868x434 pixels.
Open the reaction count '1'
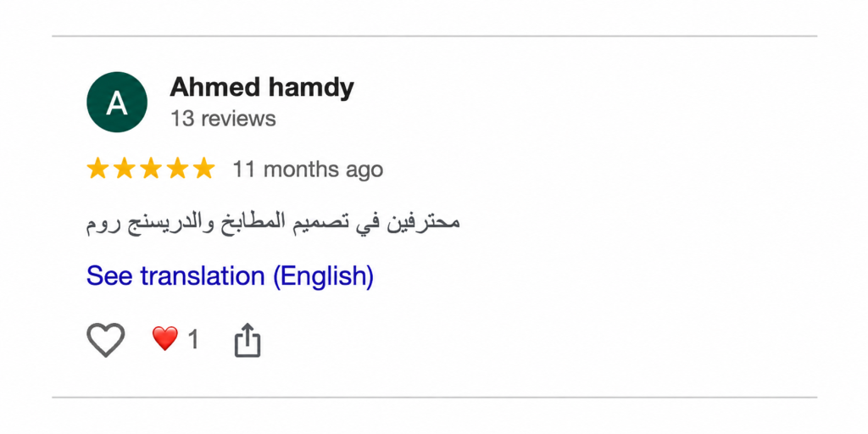pyautogui.click(x=192, y=339)
